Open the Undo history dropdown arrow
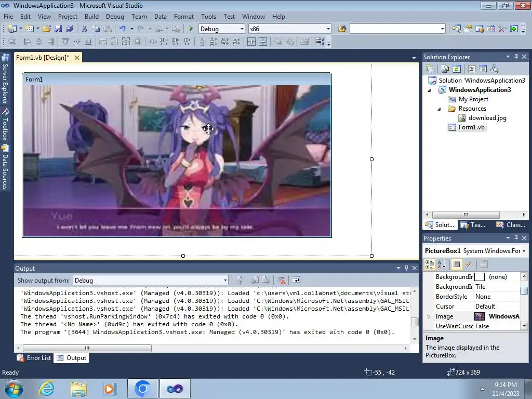This screenshot has height=399, width=532. pyautogui.click(x=131, y=29)
